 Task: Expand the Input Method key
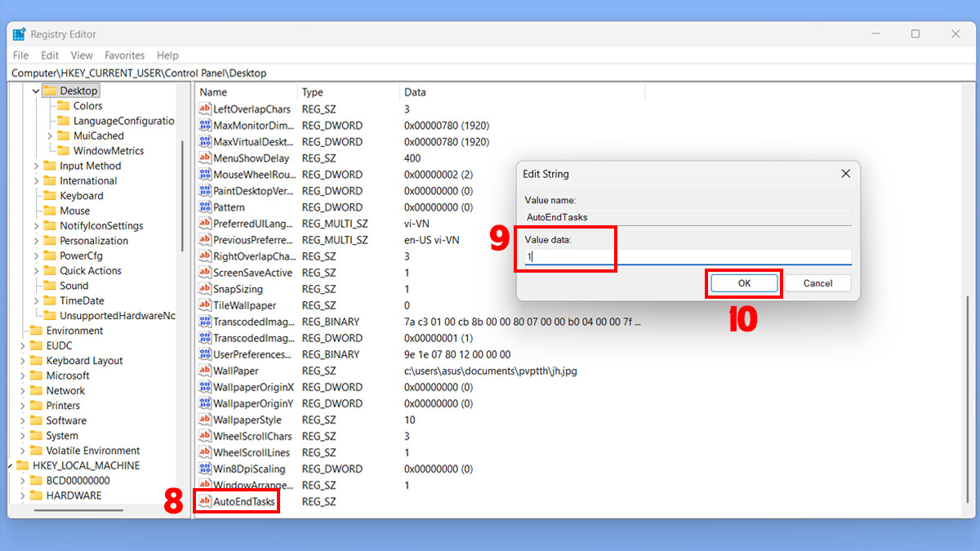(x=36, y=166)
